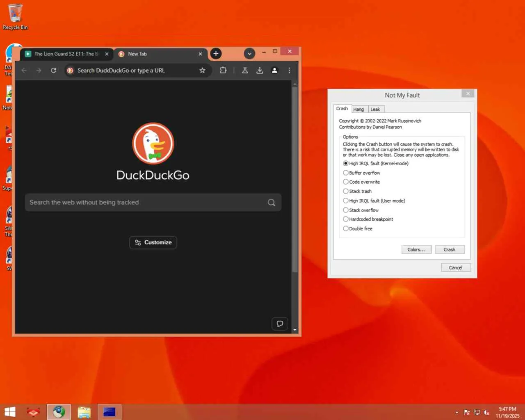Screen dimensions: 525x420
Task: Open the tab search dropdown chevron
Action: click(x=249, y=54)
